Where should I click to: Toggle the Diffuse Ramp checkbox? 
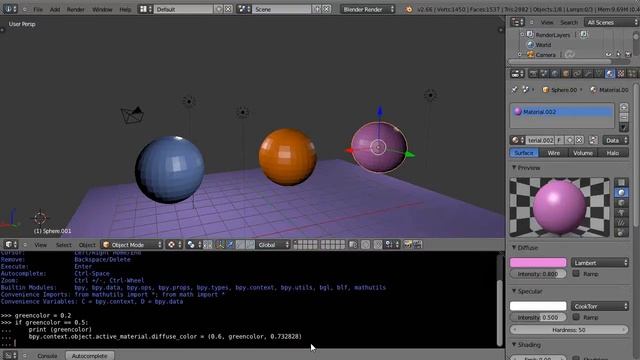click(576, 273)
